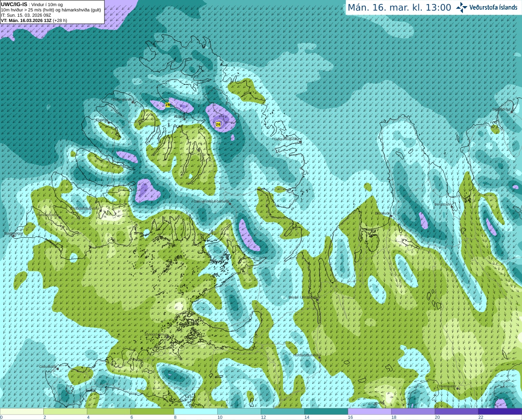This screenshot has width=522, height=420.
Task: Select the Reykir í Hrútafirði station label
Action: tap(303, 297)
